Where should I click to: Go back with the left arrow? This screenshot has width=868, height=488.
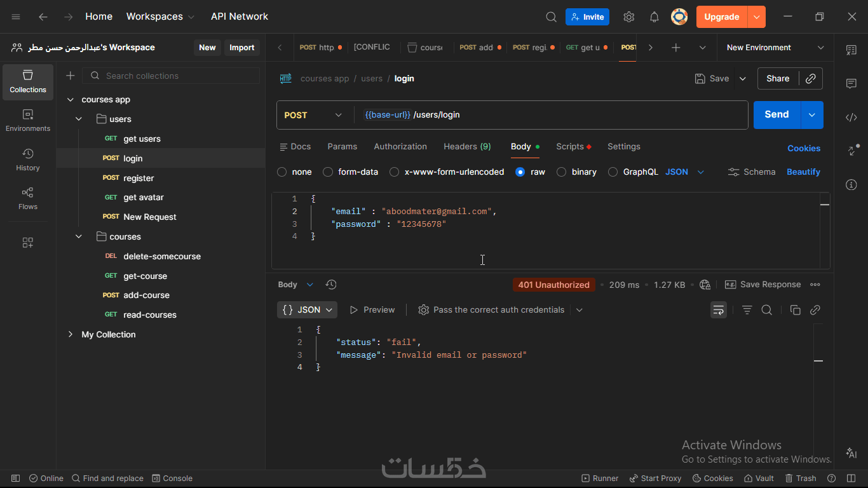[x=43, y=17]
